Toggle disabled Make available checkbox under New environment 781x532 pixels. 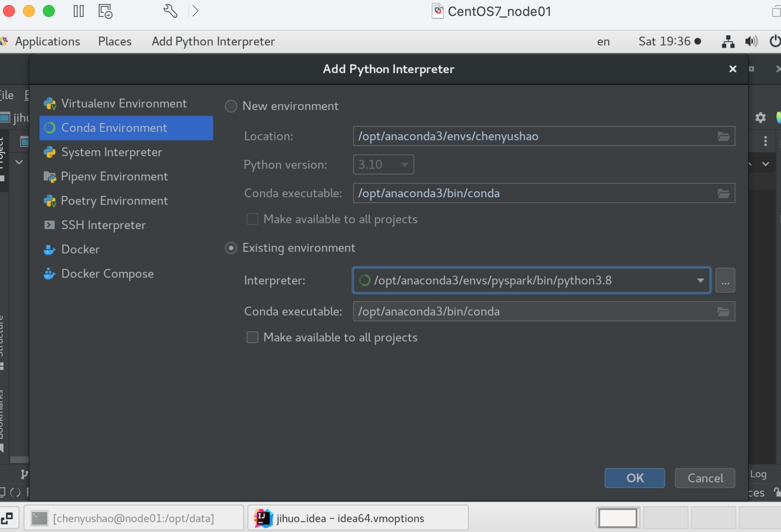(x=253, y=219)
